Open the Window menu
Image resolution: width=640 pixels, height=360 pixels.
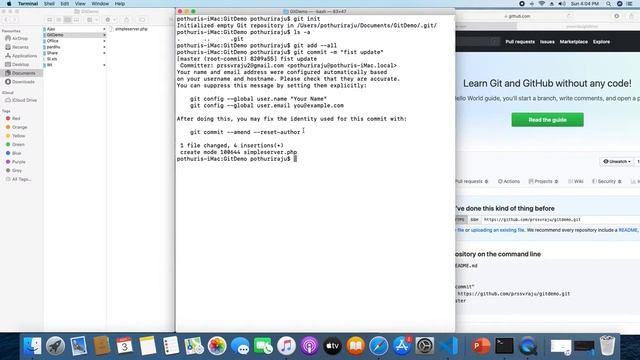coord(100,4)
